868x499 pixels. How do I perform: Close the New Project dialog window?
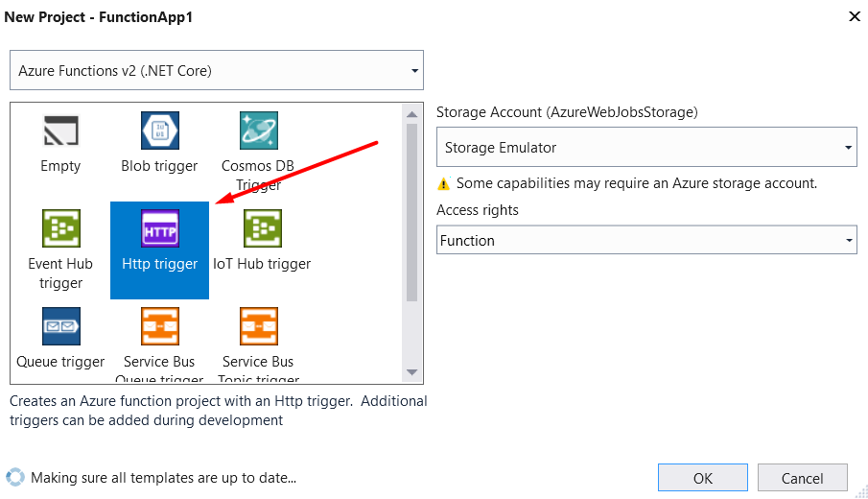(x=855, y=16)
